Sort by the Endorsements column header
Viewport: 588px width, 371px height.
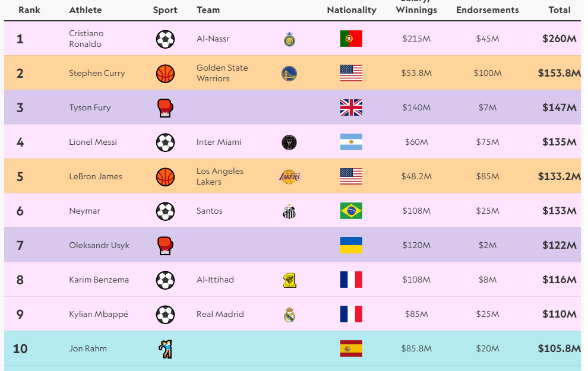(487, 10)
